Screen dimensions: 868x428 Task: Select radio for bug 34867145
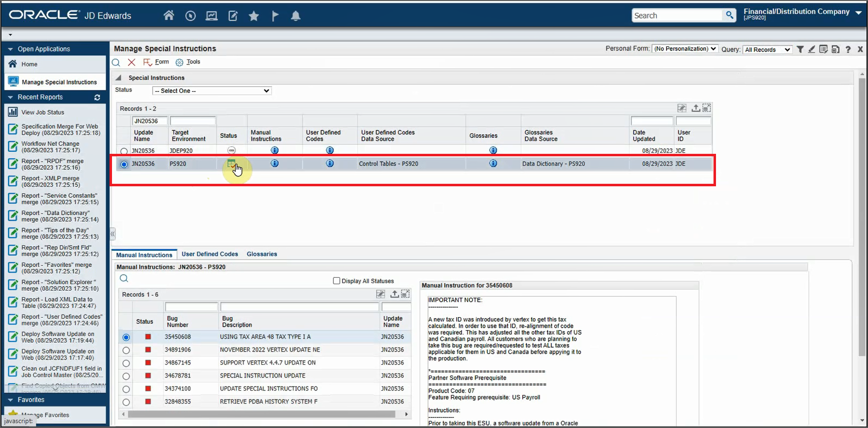pyautogui.click(x=126, y=363)
